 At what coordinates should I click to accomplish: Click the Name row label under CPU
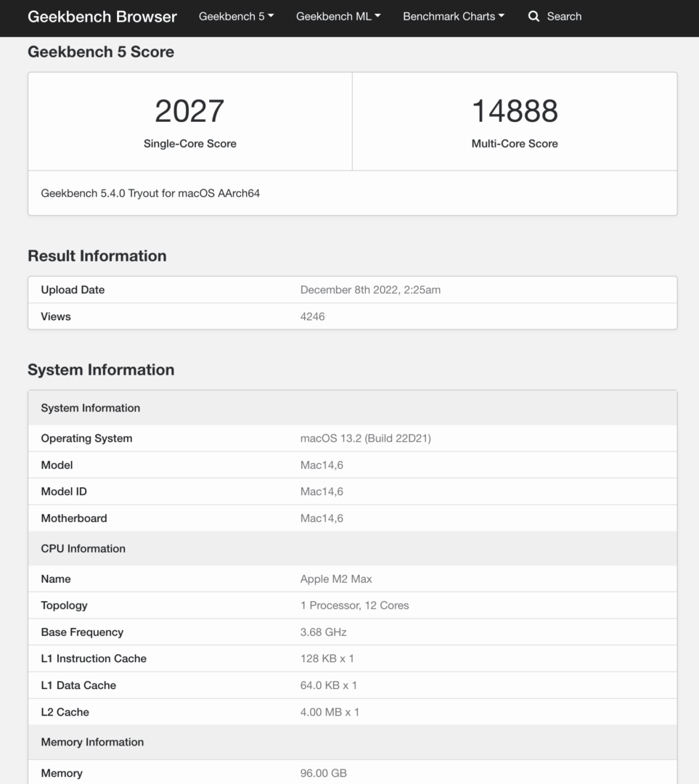(x=55, y=579)
